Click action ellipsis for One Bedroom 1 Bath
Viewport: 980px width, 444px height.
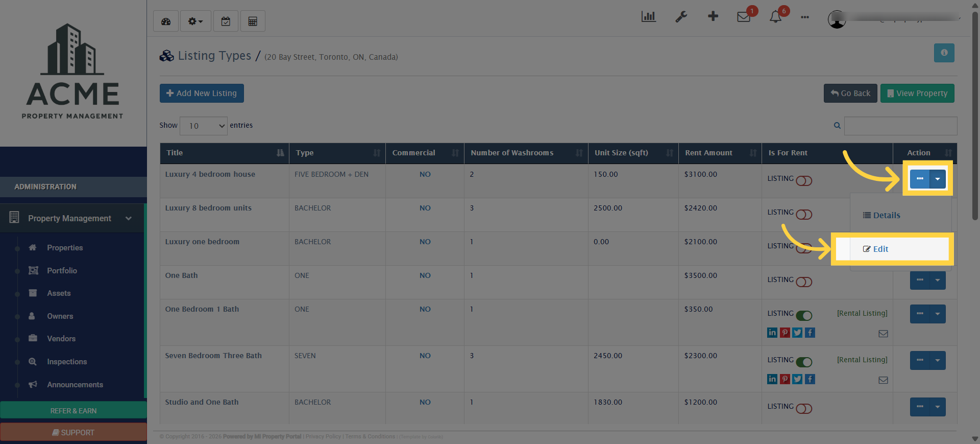click(920, 314)
